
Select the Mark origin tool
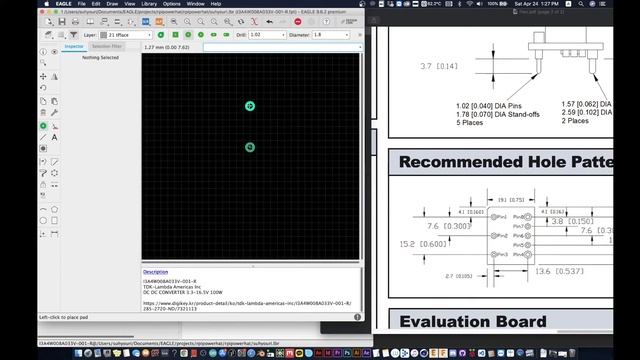click(43, 233)
